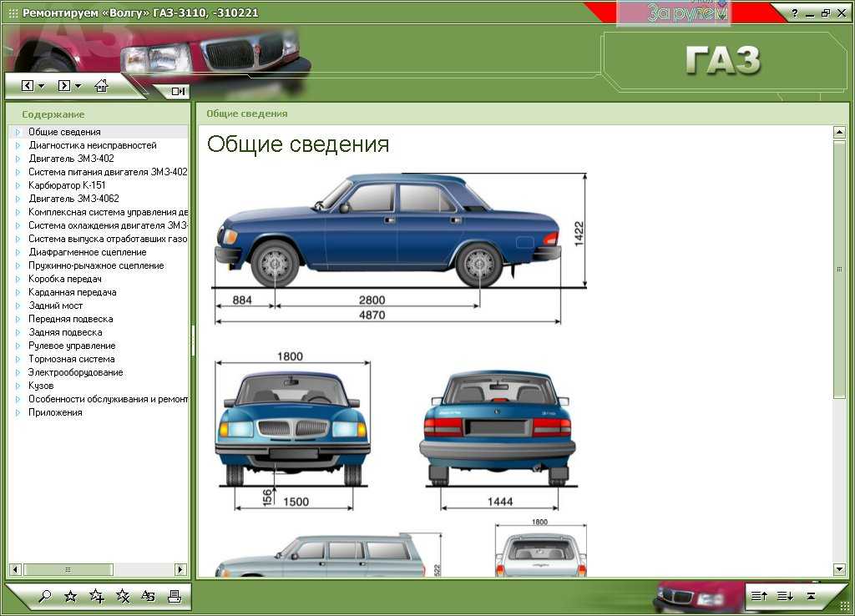Open Система выпуска отработавших газов entry
Image resolution: width=855 pixels, height=616 pixels.
point(108,239)
